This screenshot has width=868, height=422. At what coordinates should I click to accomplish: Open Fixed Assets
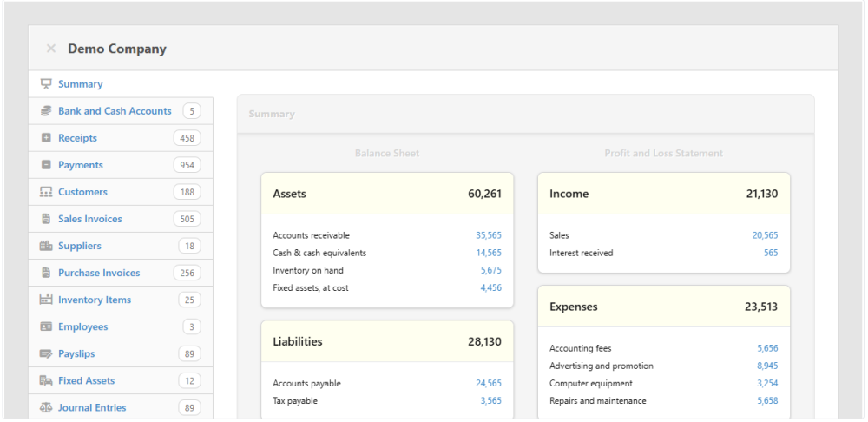click(86, 380)
